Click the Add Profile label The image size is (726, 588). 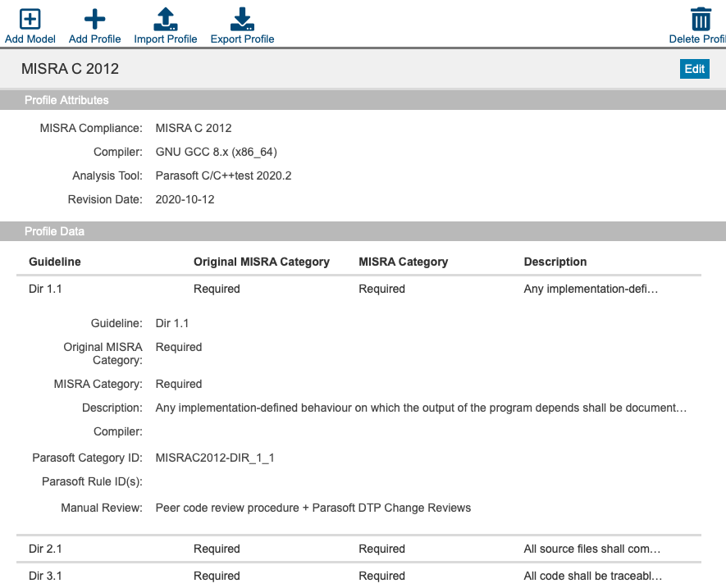[95, 39]
